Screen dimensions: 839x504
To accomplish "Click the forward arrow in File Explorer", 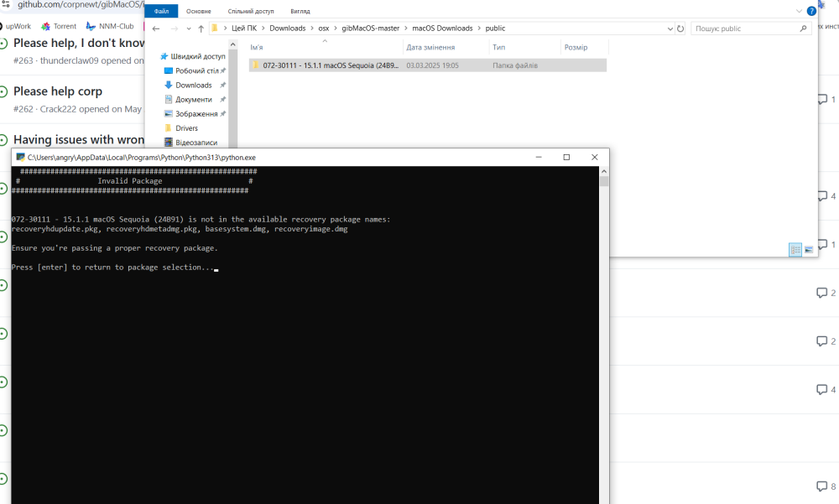I will click(174, 29).
